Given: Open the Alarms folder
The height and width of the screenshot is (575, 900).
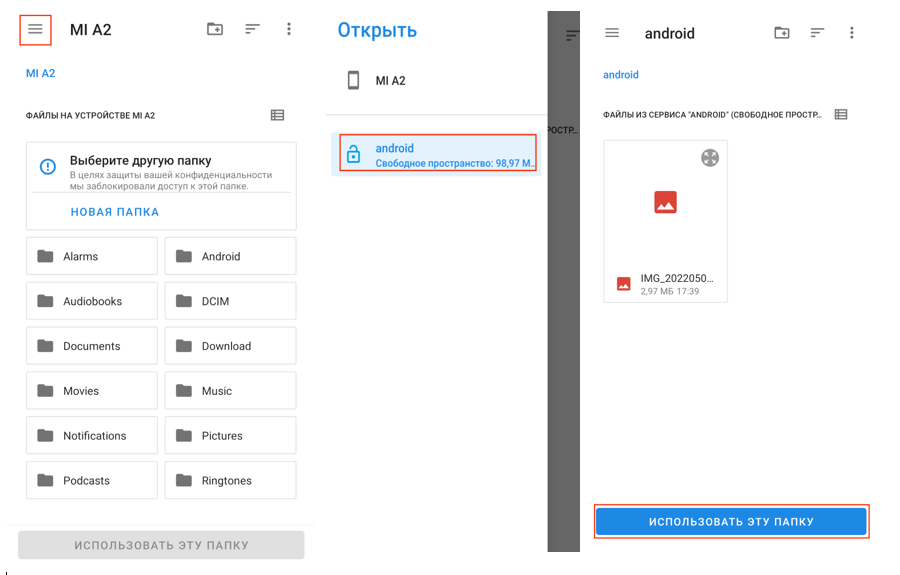Looking at the screenshot, I should point(92,256).
